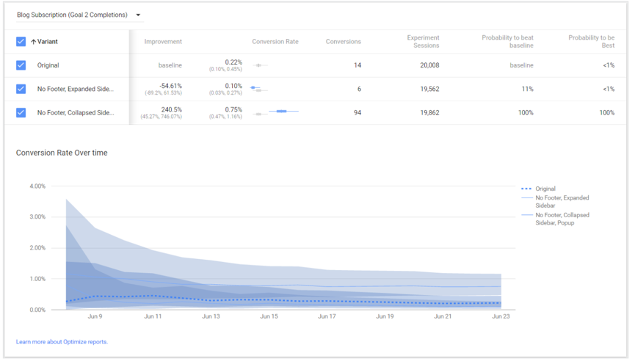The image size is (635, 364).
Task: Click the No Footer, Collapsed Sidebar, Popup legend
Action: [x=562, y=219]
